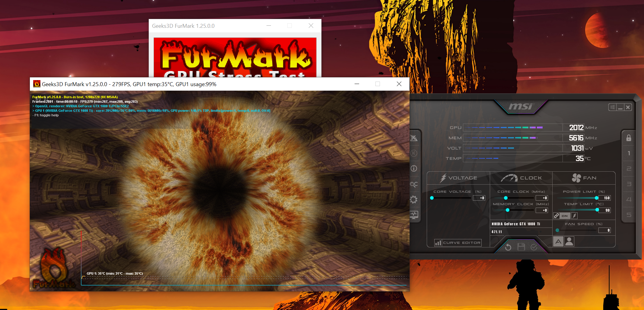Open the hardware monitor icon in Afterburner
Image resolution: width=644 pixels, height=310 pixels.
(x=414, y=215)
